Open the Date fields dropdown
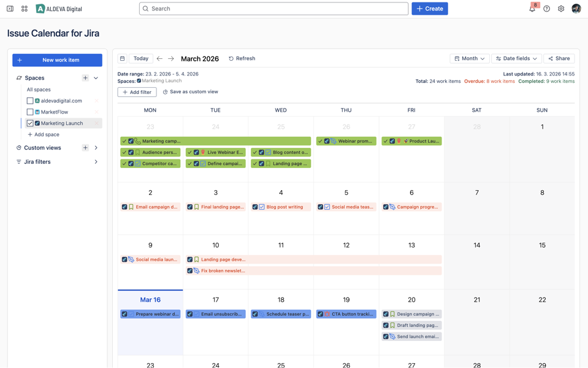588x368 pixels. (516, 59)
